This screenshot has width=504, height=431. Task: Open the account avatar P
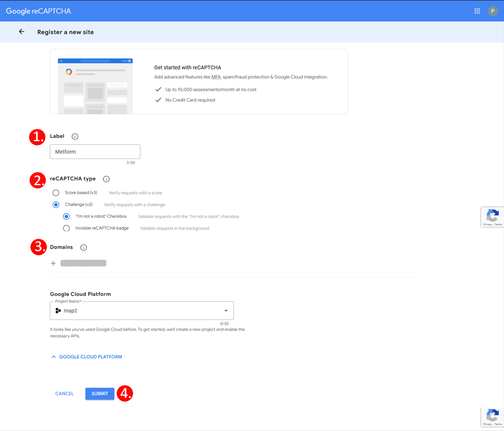(x=493, y=11)
